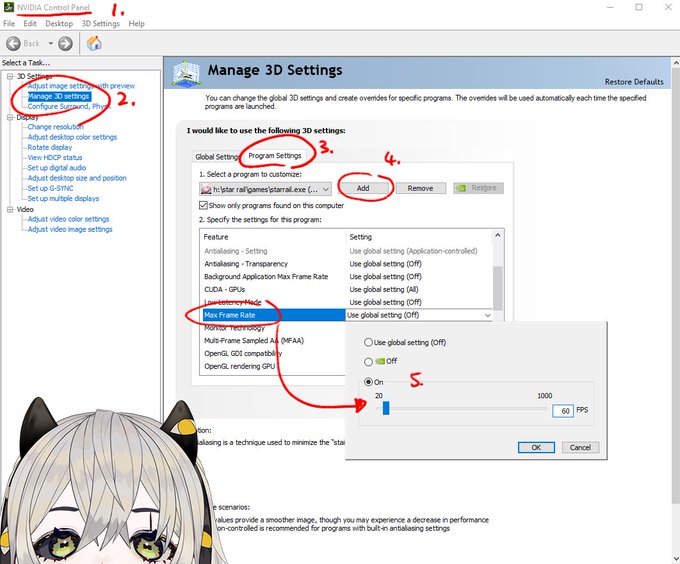680x564 pixels.
Task: Select Background Application Max Frame Rate row
Action: [347, 277]
